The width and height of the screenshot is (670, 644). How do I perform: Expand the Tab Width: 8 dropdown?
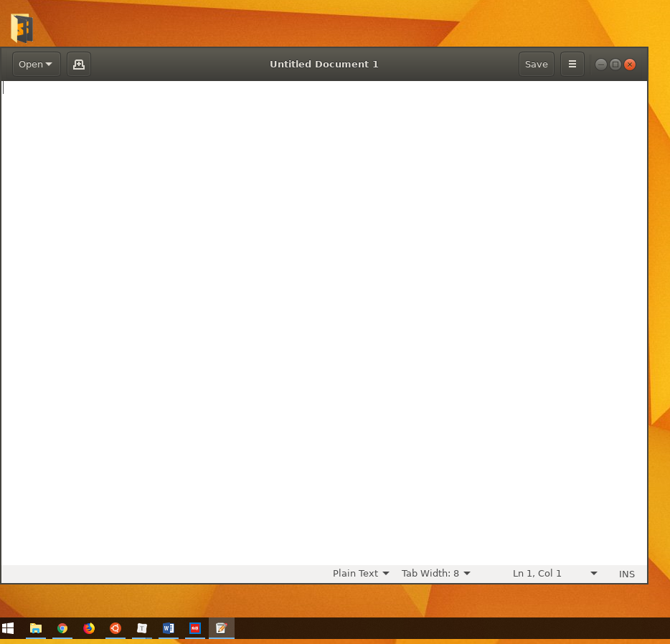click(x=435, y=574)
